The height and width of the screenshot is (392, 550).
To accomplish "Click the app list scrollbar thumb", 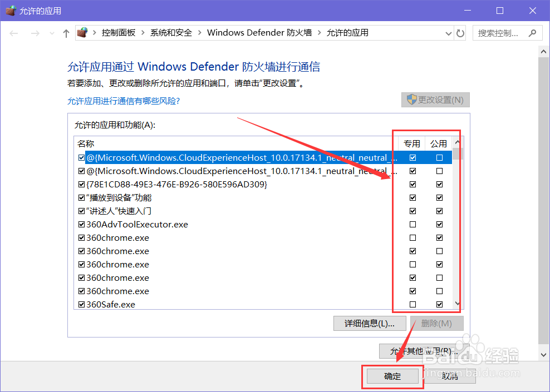I will pos(458,153).
